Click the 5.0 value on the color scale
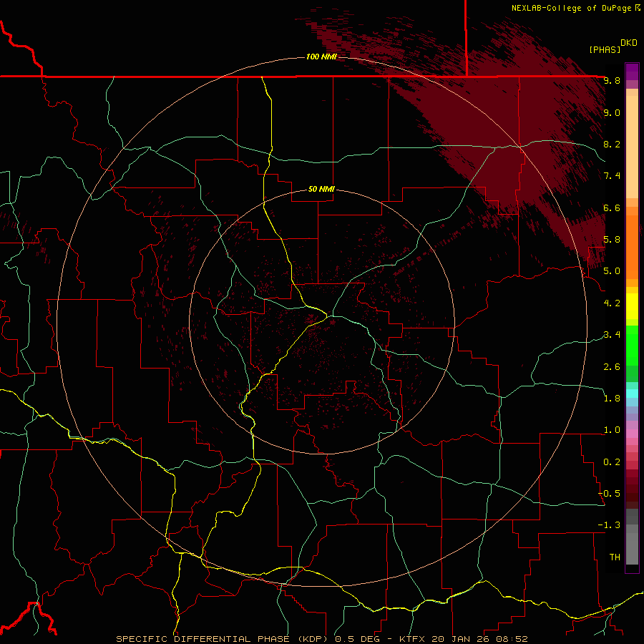This screenshot has height=644, width=644. (612, 271)
